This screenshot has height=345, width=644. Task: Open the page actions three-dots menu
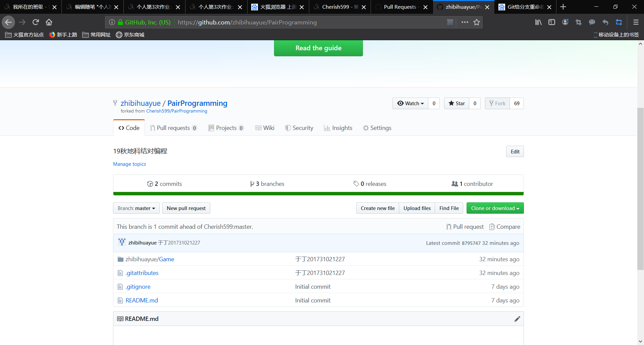point(465,22)
